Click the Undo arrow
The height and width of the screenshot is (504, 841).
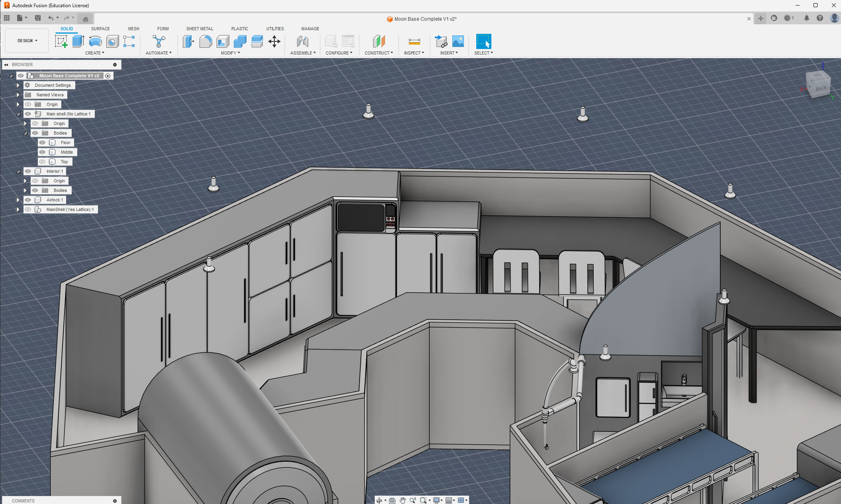pyautogui.click(x=51, y=18)
